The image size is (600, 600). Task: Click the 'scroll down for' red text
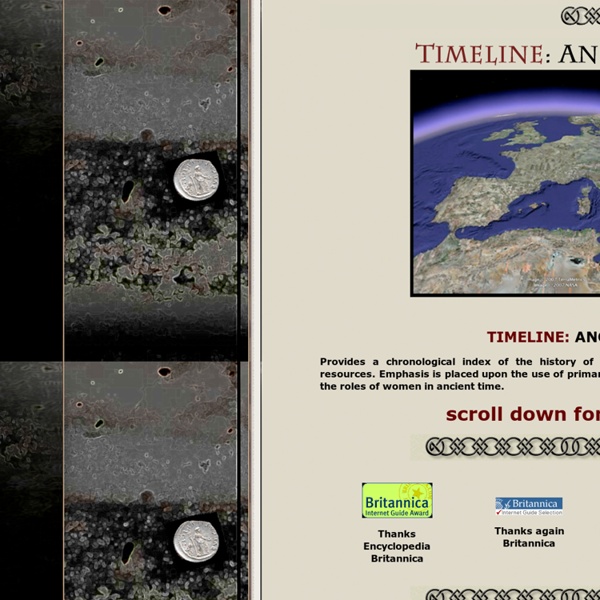click(x=523, y=414)
